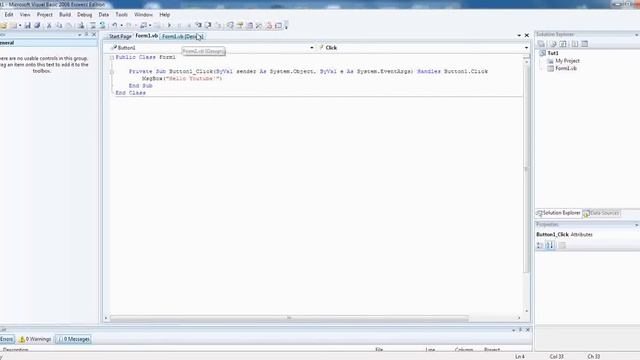Open the Properties panel window position dropdown
Screen dimensions: 640x360
point(636,225)
